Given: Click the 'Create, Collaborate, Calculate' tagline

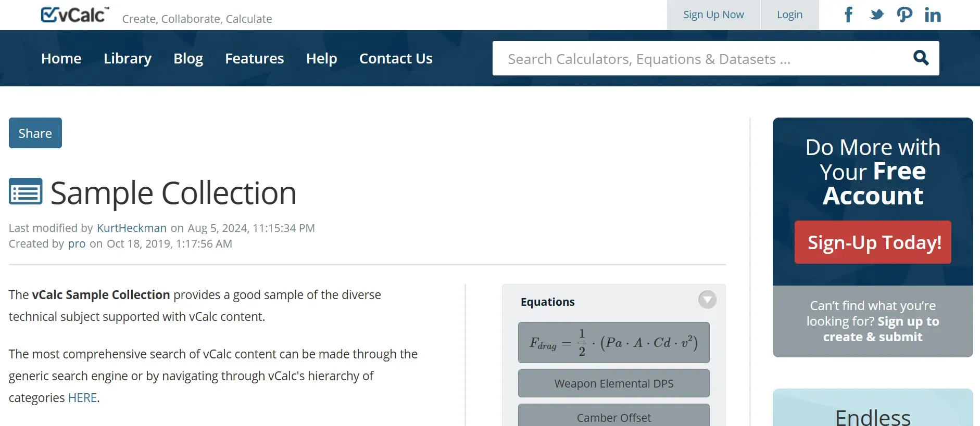Looking at the screenshot, I should click(x=197, y=19).
